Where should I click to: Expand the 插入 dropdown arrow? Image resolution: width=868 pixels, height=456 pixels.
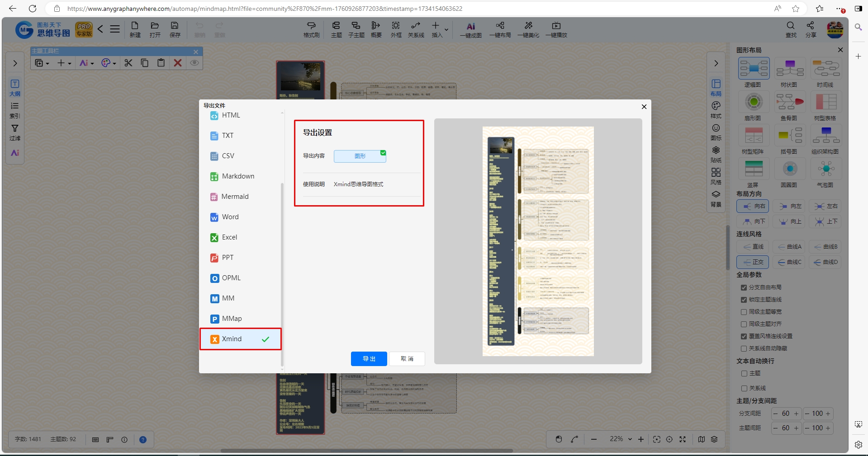coord(446,30)
